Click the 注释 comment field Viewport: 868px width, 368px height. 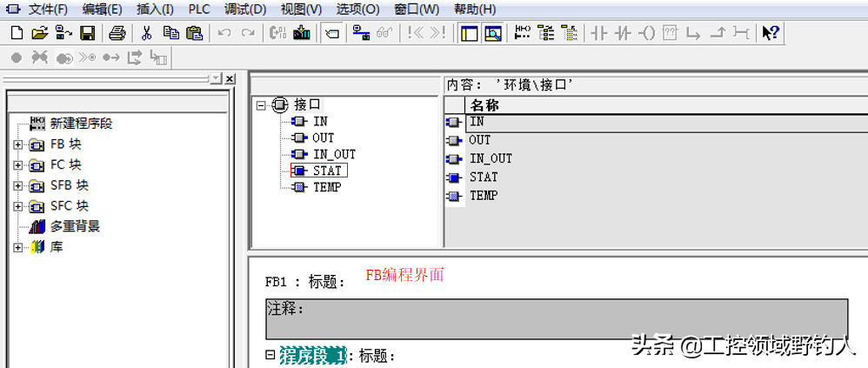tap(556, 318)
